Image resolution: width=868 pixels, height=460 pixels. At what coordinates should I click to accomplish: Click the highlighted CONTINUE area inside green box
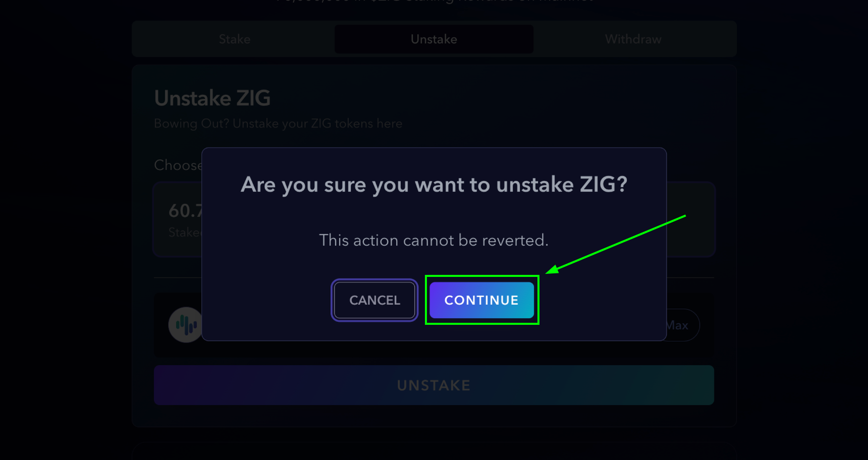pos(481,300)
